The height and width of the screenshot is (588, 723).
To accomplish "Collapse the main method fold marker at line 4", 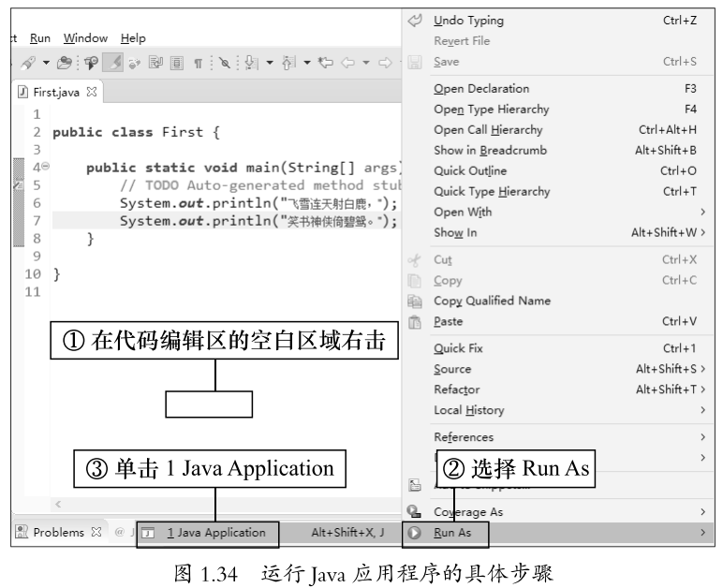I will pos(46,167).
